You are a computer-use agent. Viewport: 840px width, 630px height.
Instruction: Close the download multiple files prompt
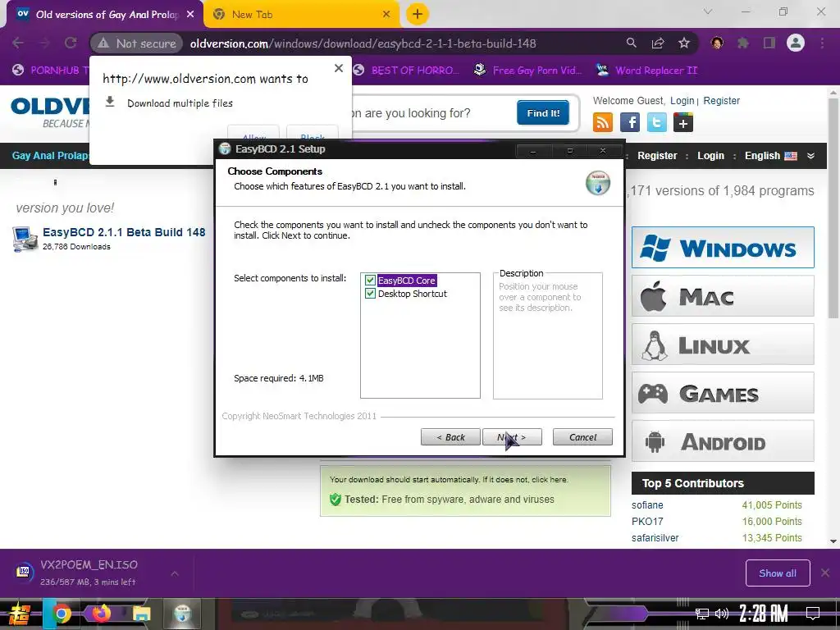click(x=339, y=68)
